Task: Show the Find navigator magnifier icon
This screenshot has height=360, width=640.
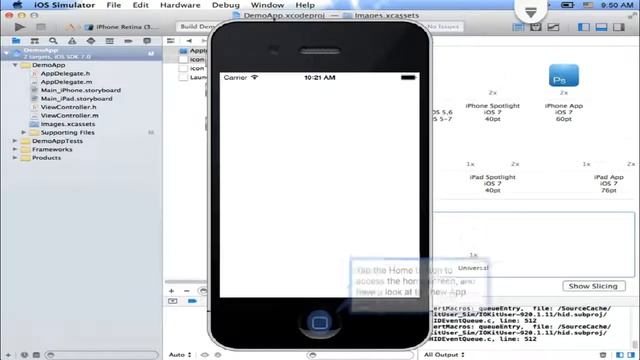Action: tap(53, 41)
